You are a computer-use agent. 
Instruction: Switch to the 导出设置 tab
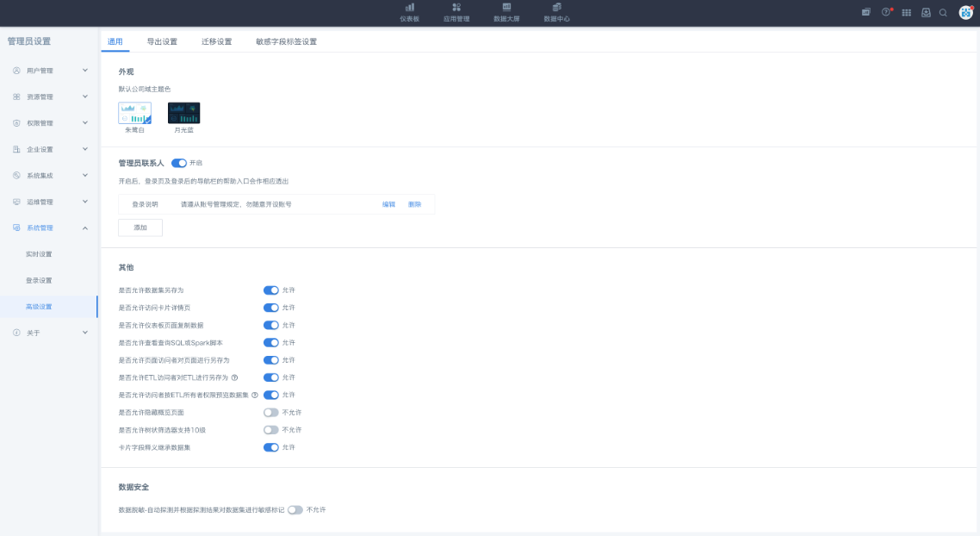(162, 41)
